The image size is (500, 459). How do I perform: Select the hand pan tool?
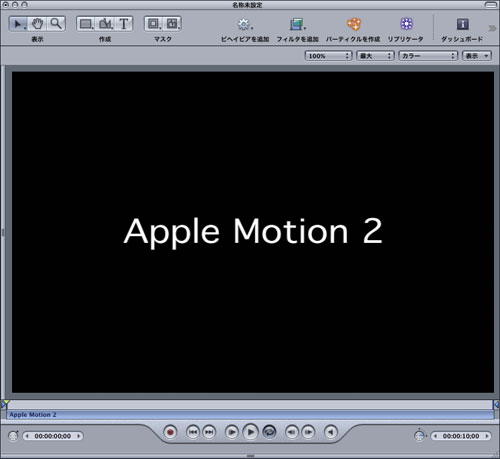37,24
